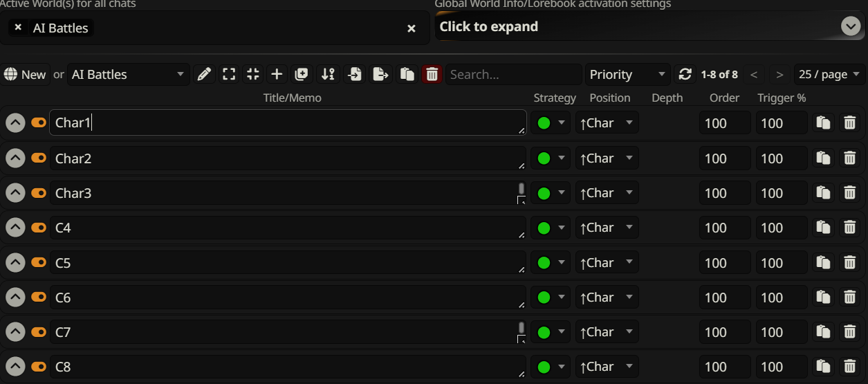Duplicate the Char2 entry
The width and height of the screenshot is (868, 384).
(823, 158)
